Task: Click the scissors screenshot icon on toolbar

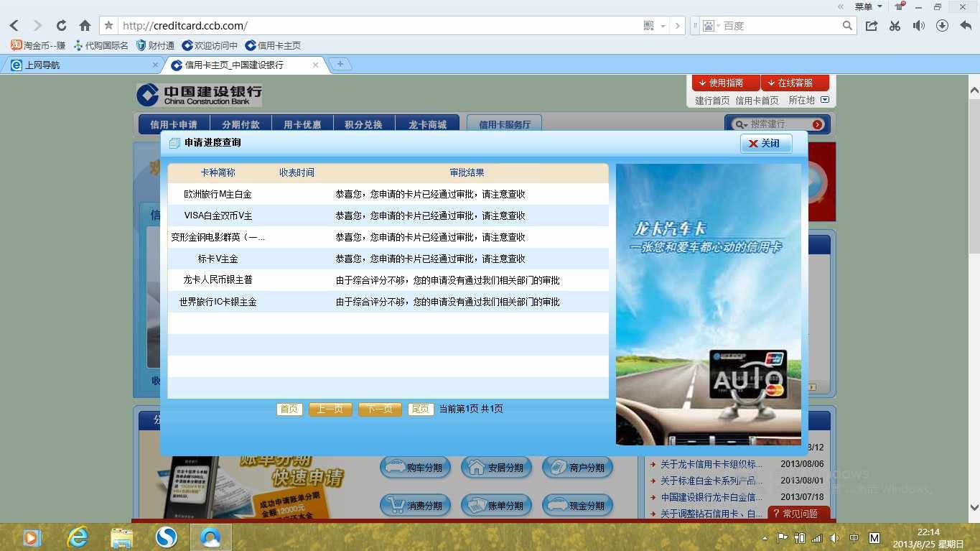Action: 895,25
